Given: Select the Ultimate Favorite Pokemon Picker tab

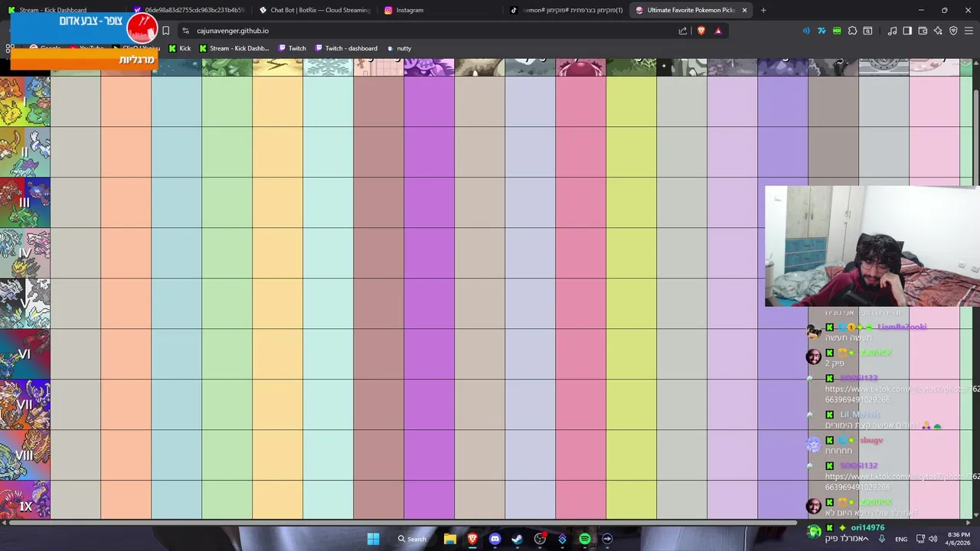Looking at the screenshot, I should (x=691, y=10).
